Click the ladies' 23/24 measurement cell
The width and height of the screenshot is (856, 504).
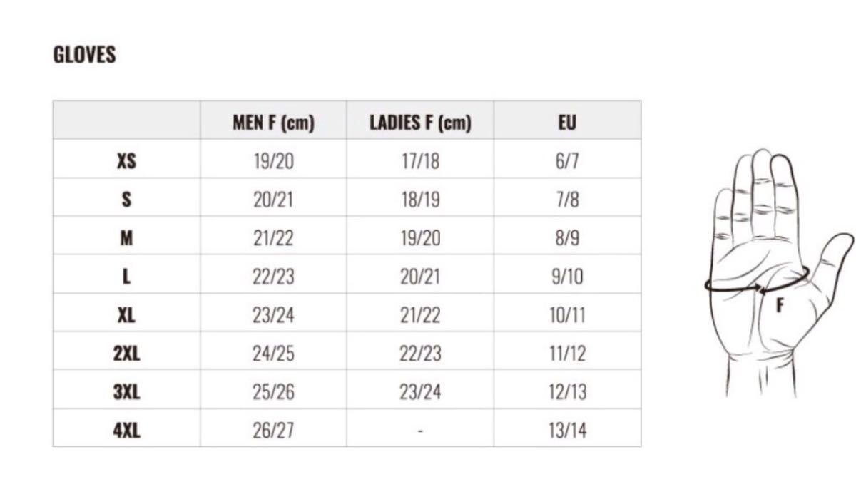click(420, 392)
